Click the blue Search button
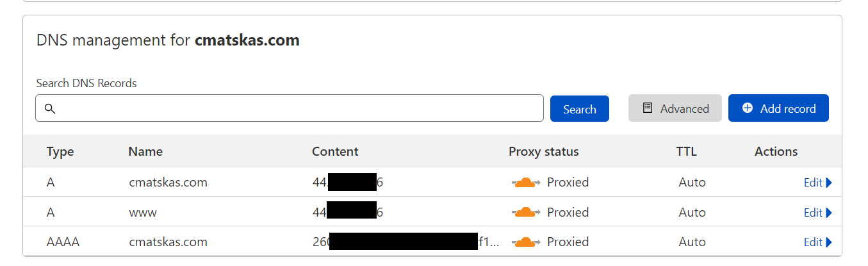 (580, 109)
